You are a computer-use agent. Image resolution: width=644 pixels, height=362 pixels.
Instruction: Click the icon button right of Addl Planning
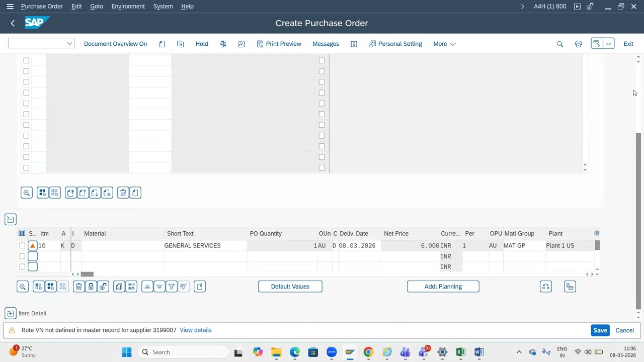(x=546, y=287)
